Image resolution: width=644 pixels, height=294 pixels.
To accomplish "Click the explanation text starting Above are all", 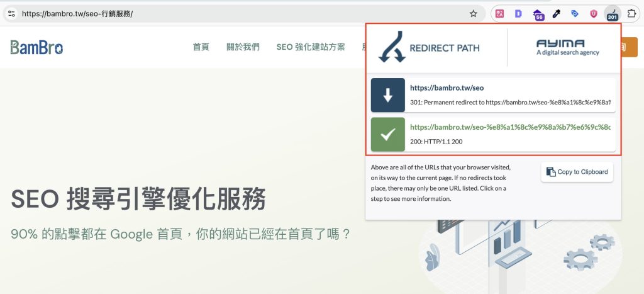I will pyautogui.click(x=441, y=183).
